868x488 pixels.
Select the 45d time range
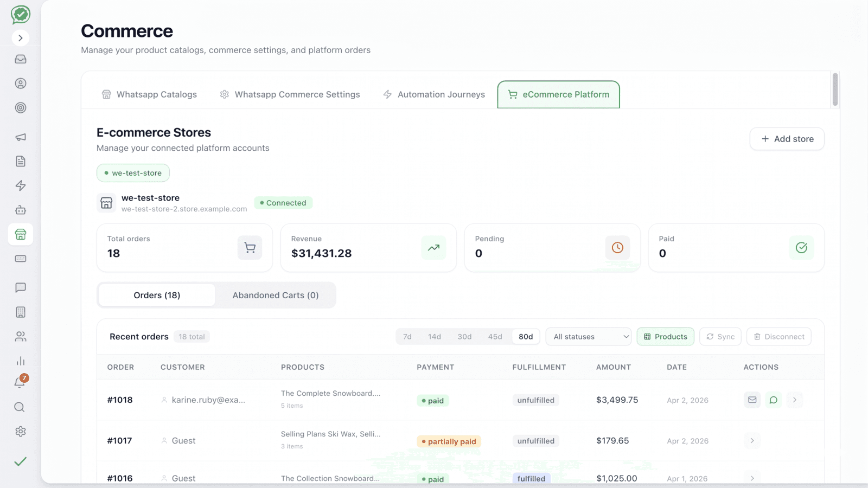click(495, 337)
